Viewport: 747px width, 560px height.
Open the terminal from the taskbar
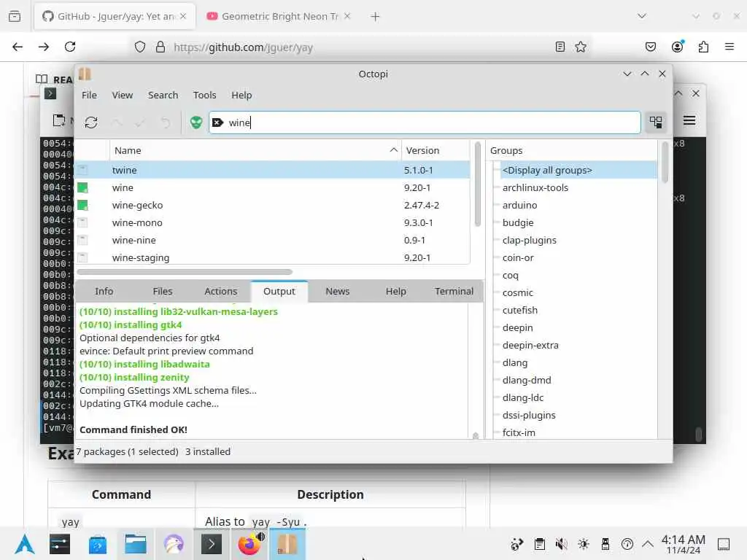212,544
